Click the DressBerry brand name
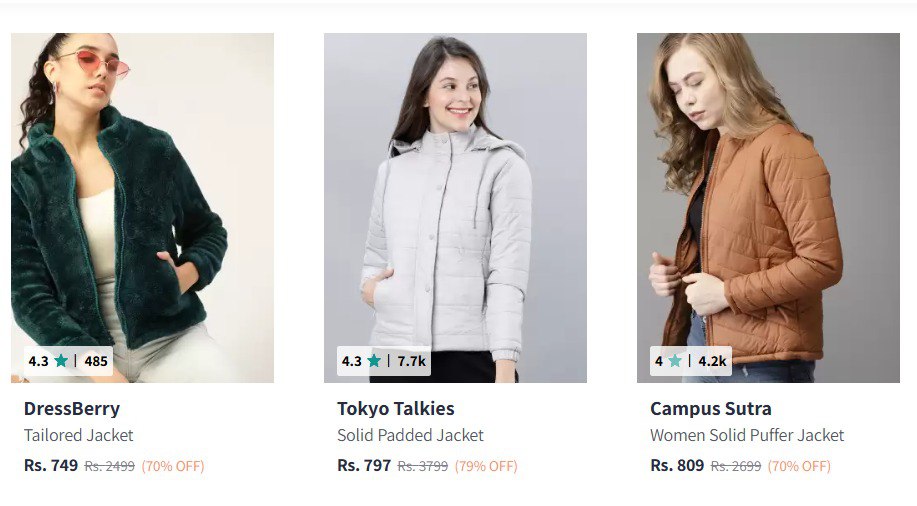The height and width of the screenshot is (506, 917). (72, 408)
